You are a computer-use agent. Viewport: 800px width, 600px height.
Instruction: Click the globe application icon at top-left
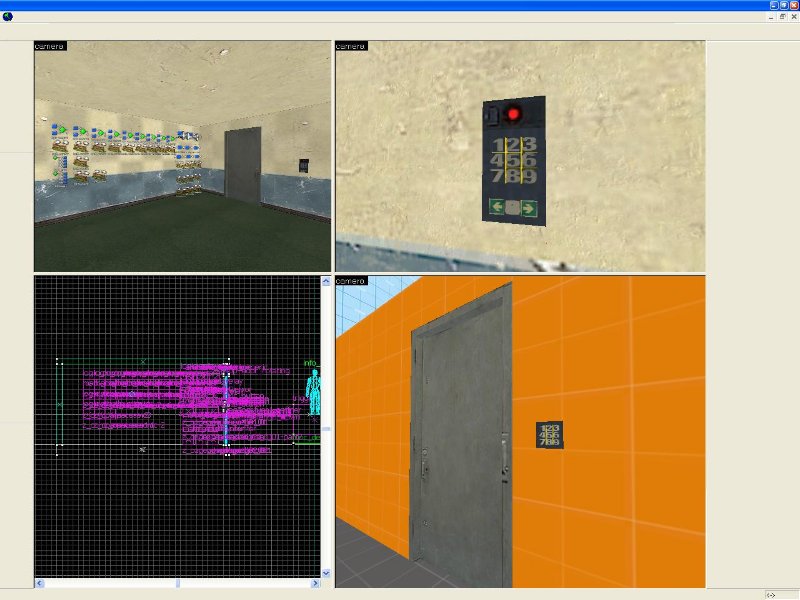pyautogui.click(x=7, y=16)
